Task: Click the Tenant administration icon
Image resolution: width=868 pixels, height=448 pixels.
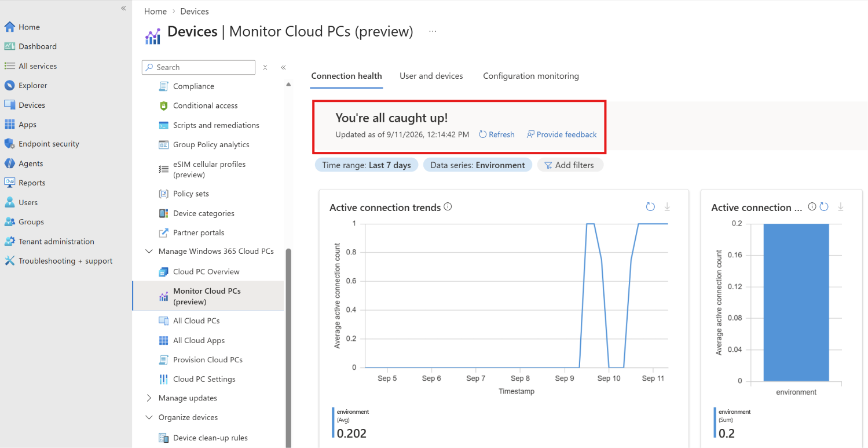Action: point(9,241)
